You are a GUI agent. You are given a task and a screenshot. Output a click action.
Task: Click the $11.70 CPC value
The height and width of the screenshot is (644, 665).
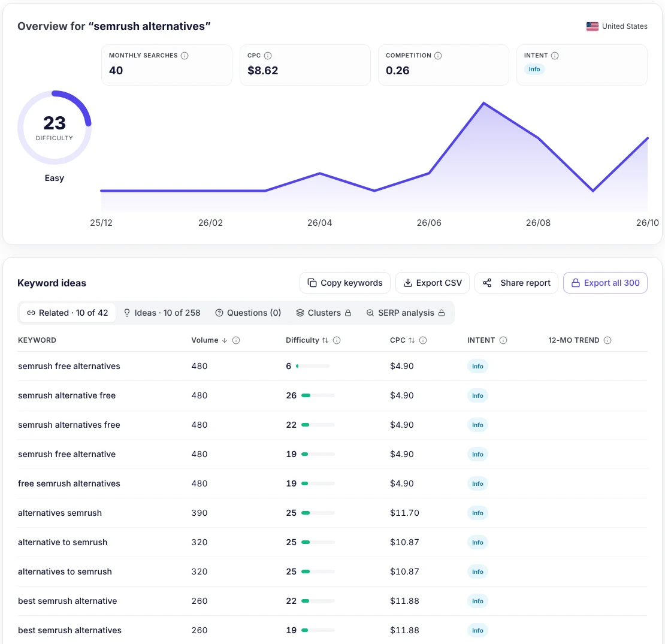point(404,513)
